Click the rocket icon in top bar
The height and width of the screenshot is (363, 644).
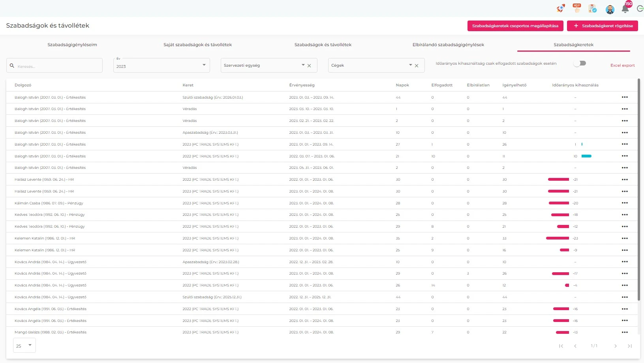(560, 9)
